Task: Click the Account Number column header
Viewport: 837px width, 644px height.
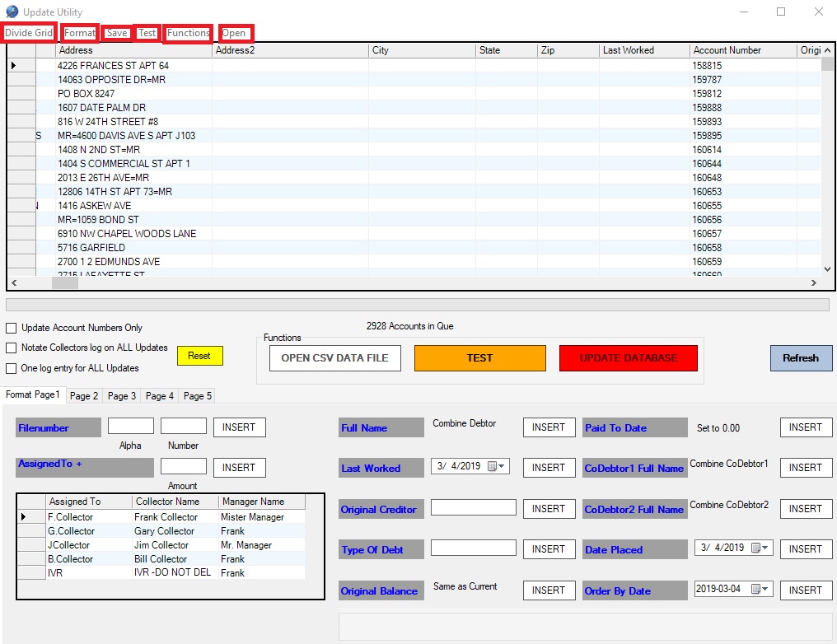Action: (x=744, y=50)
